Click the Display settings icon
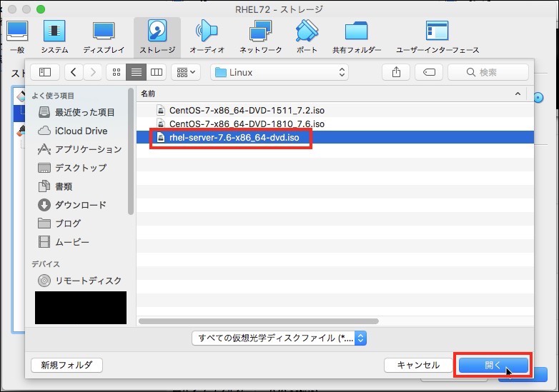 (104, 36)
